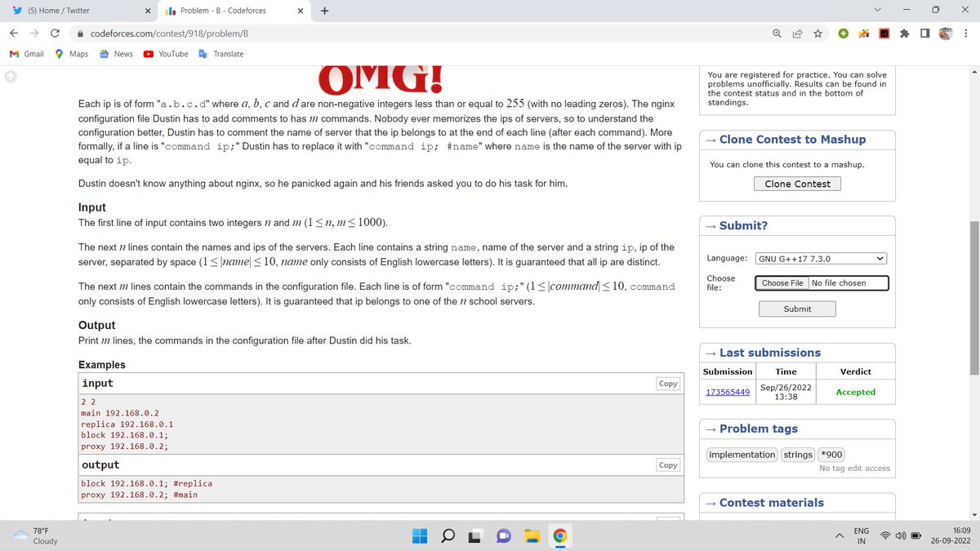Click the browser forward arrow
This screenshot has height=551, width=980.
(x=34, y=33)
